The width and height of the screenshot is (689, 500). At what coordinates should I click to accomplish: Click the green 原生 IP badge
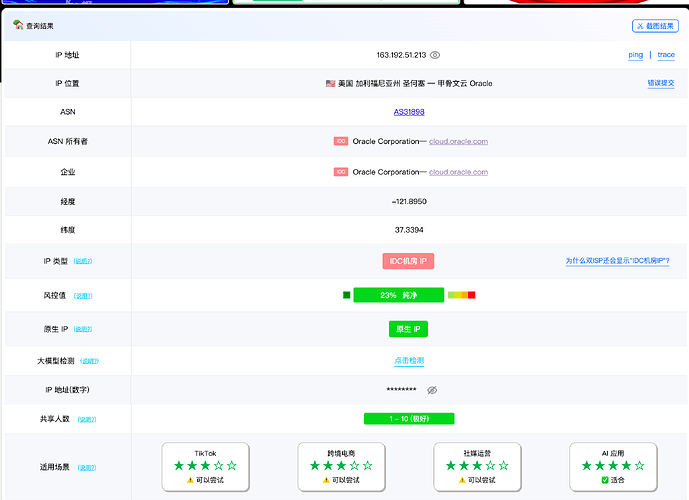pos(408,329)
